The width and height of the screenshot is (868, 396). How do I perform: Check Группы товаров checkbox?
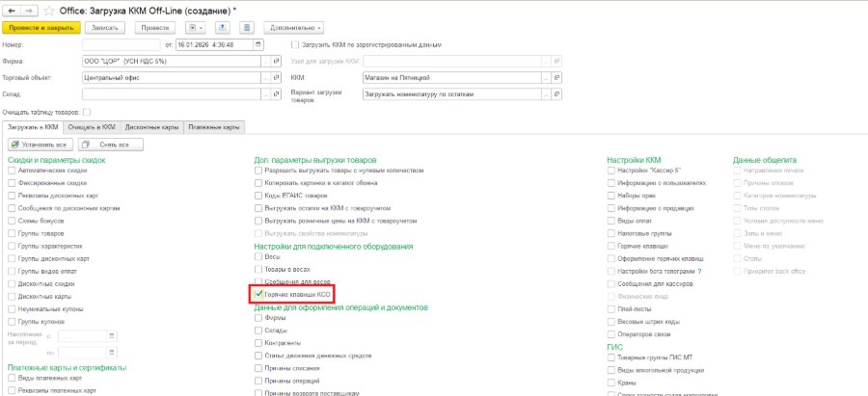click(13, 233)
